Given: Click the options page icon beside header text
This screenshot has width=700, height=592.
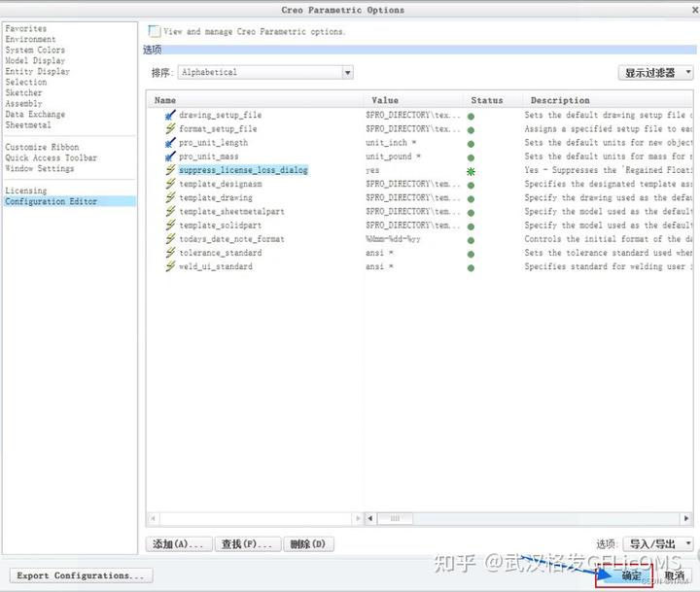Looking at the screenshot, I should [154, 31].
